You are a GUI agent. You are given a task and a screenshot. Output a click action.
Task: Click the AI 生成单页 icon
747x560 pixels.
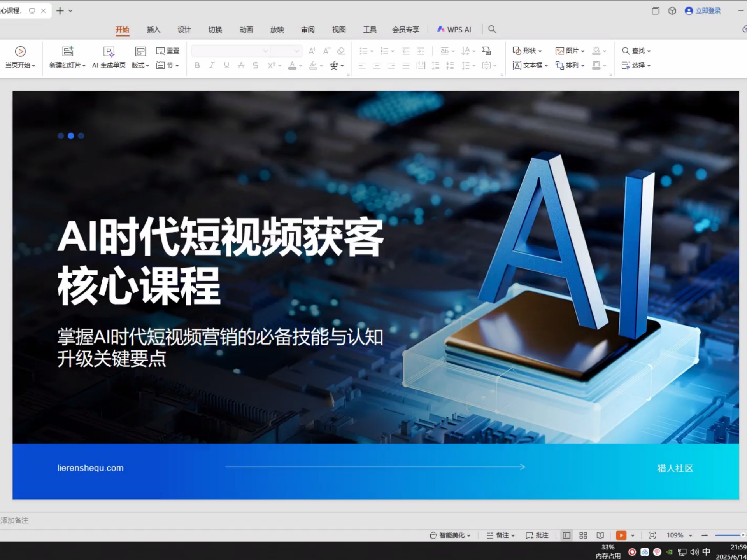click(109, 52)
